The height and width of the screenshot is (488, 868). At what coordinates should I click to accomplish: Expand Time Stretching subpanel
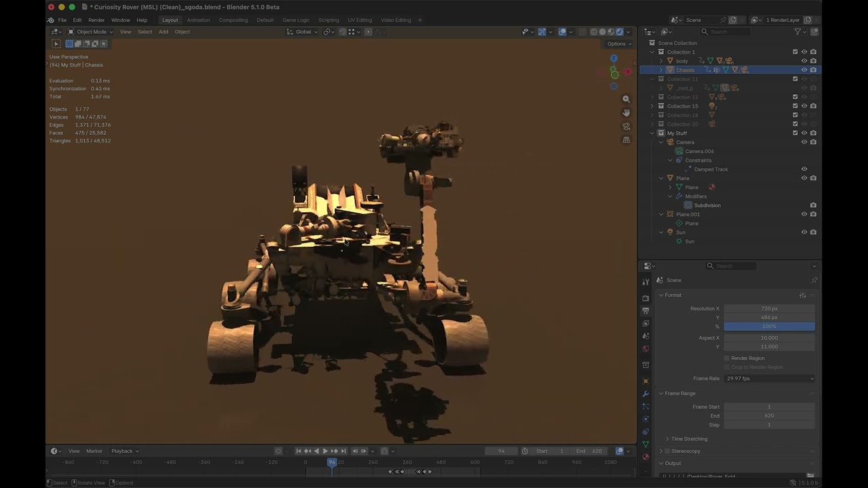click(667, 439)
